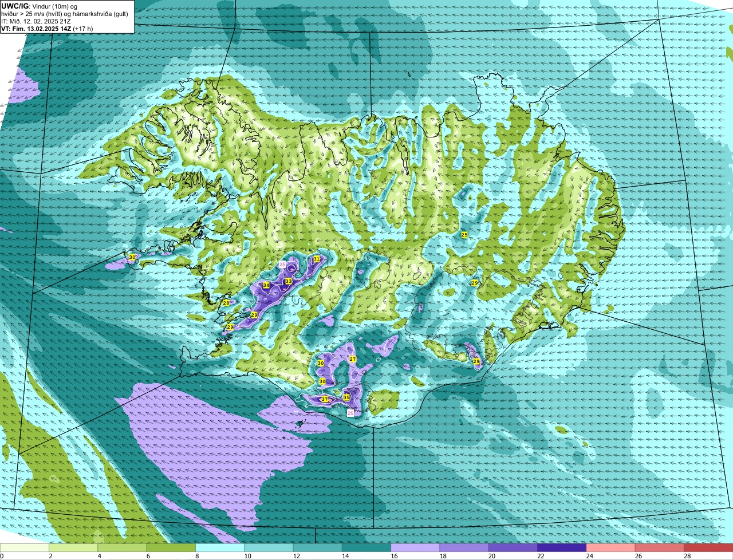The height and width of the screenshot is (560, 733).
Task: Click the yellow gust marker labeled 27
Action: coord(353,359)
